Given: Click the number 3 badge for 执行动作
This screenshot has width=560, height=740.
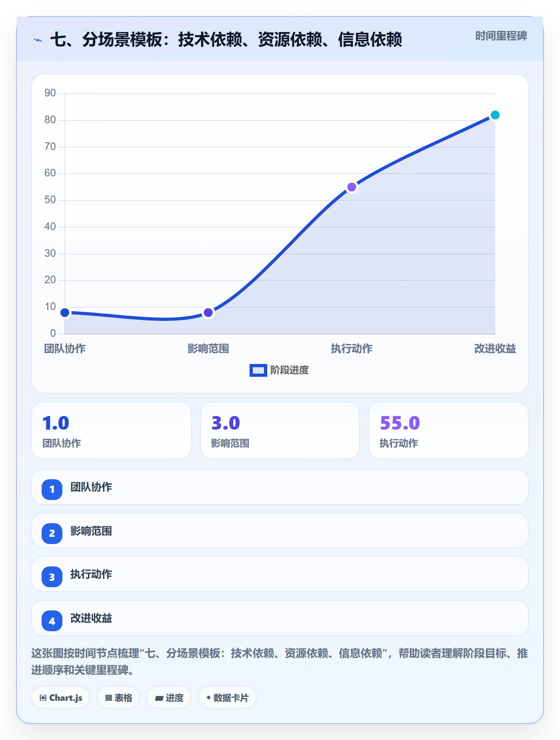Looking at the screenshot, I should pos(52,577).
